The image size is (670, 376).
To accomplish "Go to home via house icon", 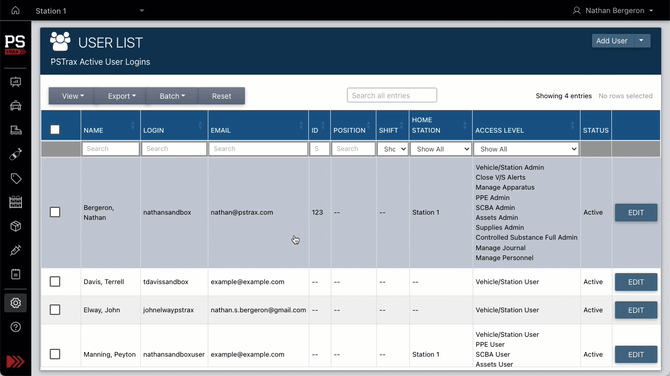I will (x=15, y=10).
